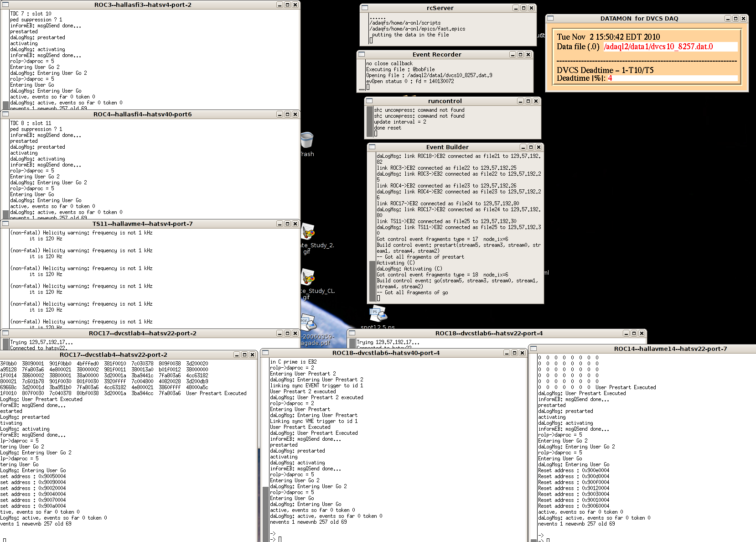Open window menu of TS11 hallavme4 terminal
The width and height of the screenshot is (756, 542).
tap(5, 224)
